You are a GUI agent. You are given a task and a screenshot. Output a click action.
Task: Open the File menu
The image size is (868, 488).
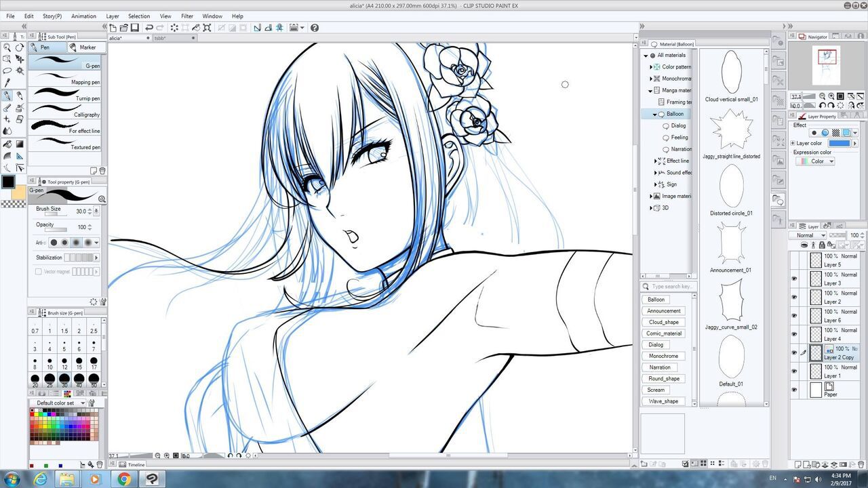click(x=10, y=16)
